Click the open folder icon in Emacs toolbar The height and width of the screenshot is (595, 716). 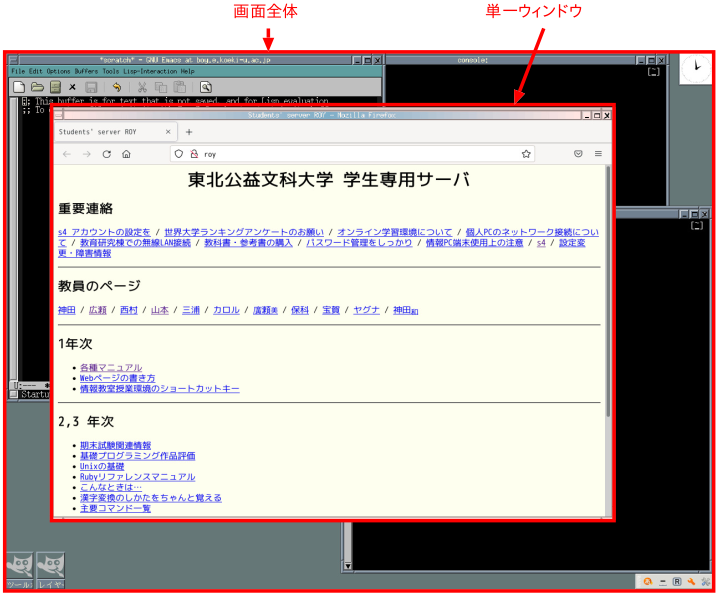[x=37, y=87]
